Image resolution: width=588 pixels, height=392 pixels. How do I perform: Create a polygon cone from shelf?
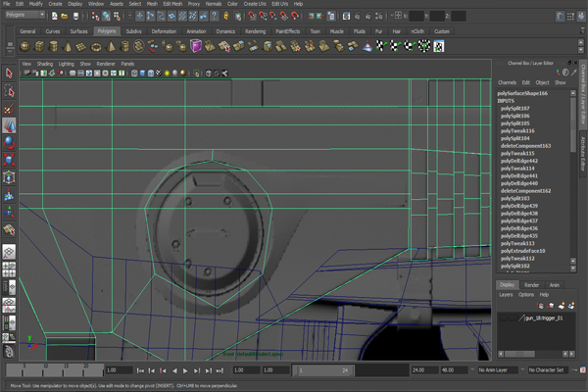pyautogui.click(x=68, y=46)
